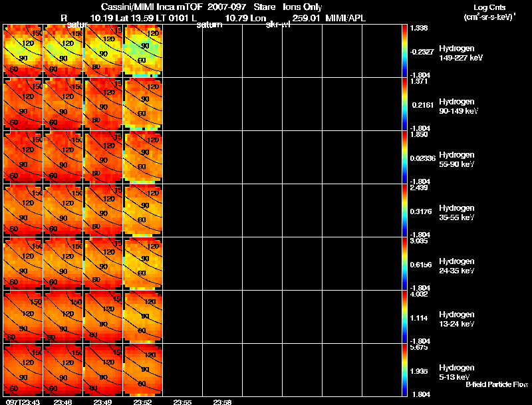Click the 24-35 keV panel at 23:52
This screenshot has height=405, width=532.
click(142, 264)
